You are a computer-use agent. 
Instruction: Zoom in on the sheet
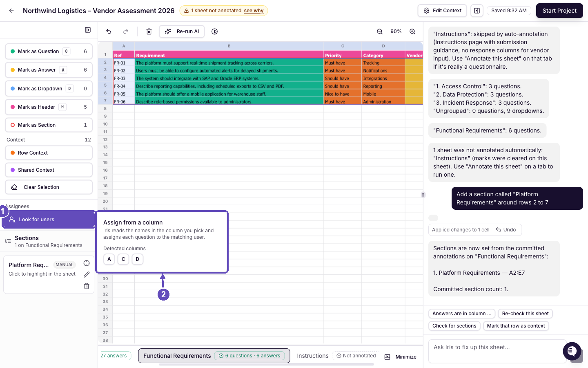click(x=412, y=31)
